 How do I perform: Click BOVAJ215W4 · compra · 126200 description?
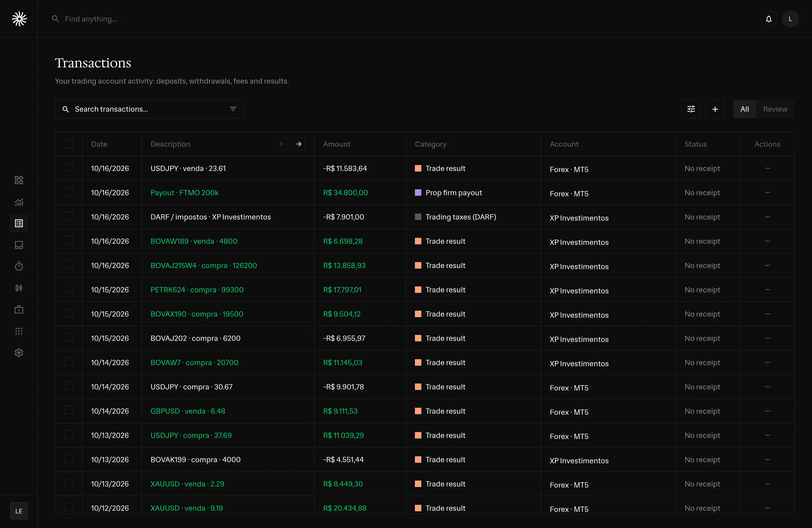[x=204, y=265]
